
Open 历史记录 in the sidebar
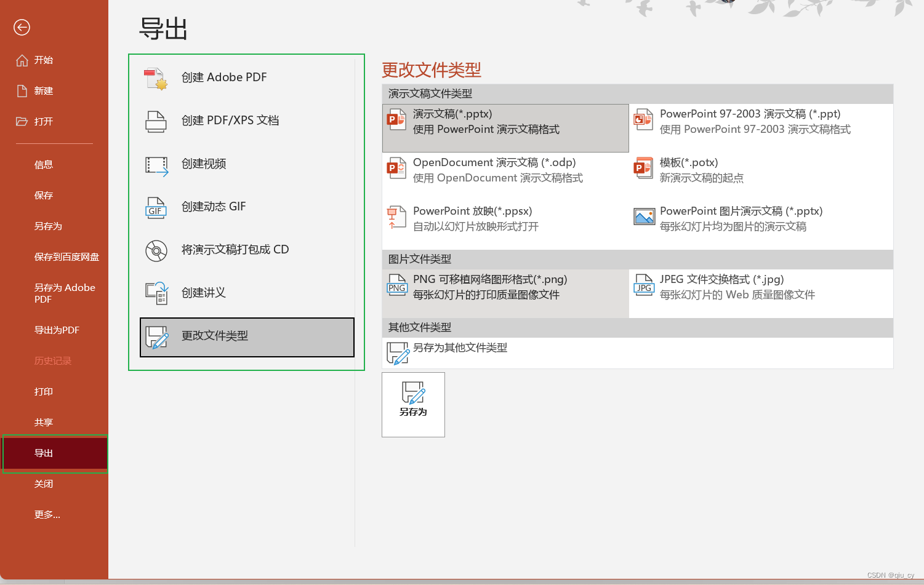point(54,361)
